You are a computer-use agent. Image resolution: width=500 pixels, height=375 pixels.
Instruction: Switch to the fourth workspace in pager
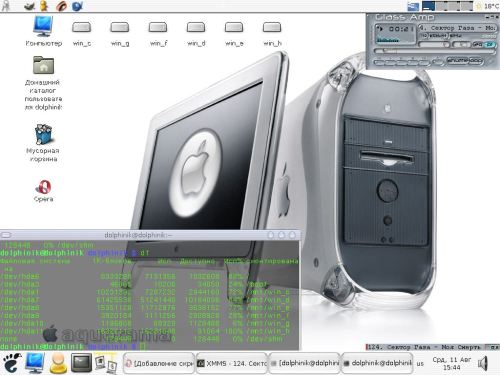[467, 6]
